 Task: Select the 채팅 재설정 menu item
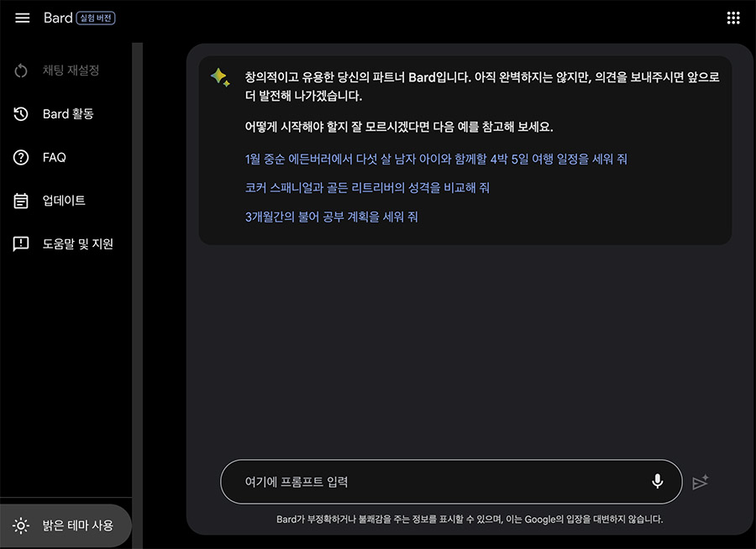click(66, 71)
